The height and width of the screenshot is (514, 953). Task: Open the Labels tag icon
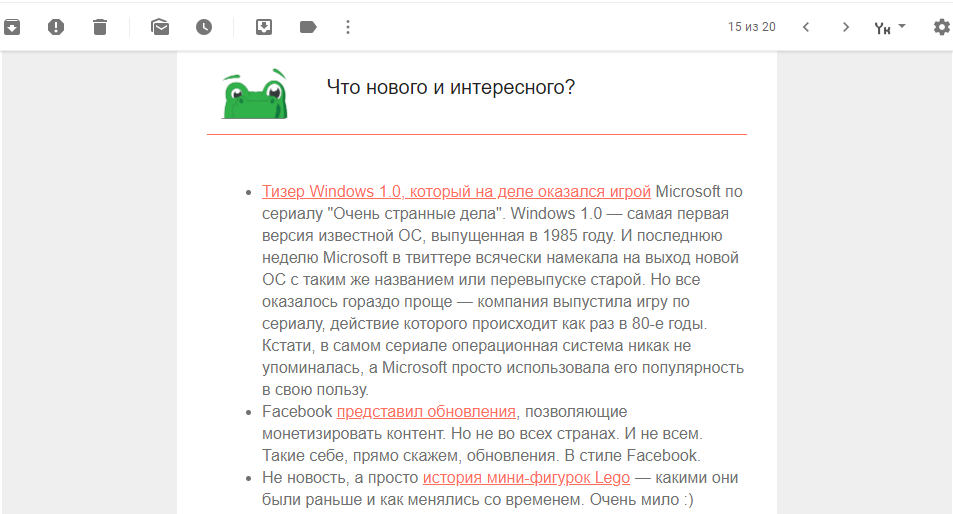click(308, 27)
